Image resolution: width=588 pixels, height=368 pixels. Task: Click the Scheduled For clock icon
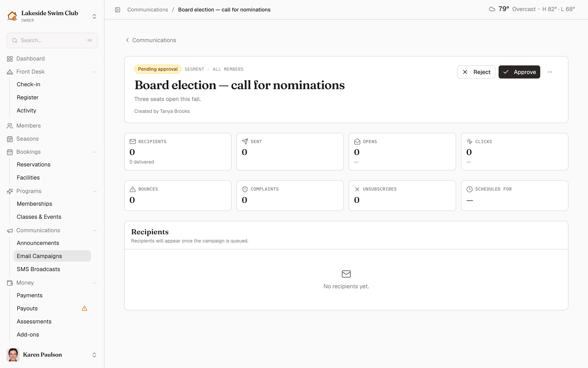469,189
